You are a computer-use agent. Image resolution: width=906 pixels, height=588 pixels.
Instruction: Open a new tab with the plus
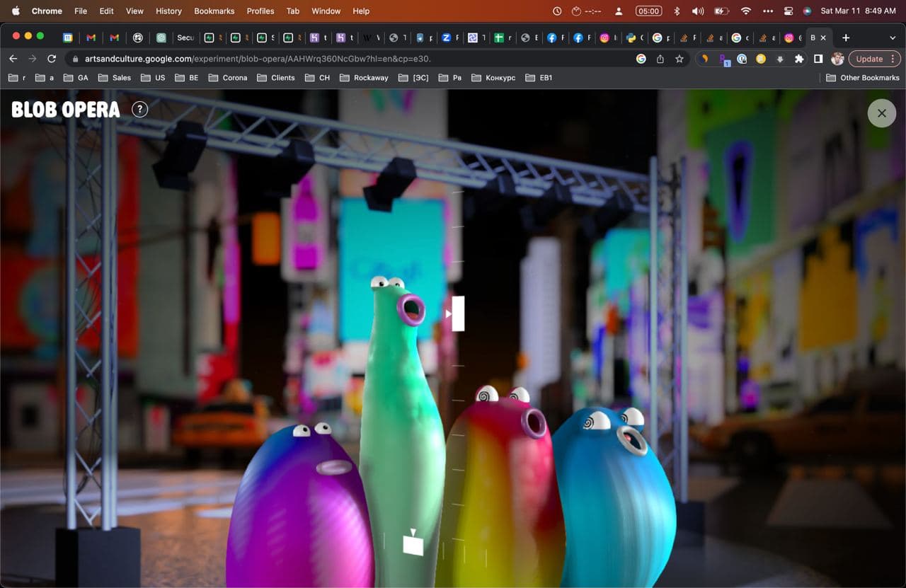846,38
